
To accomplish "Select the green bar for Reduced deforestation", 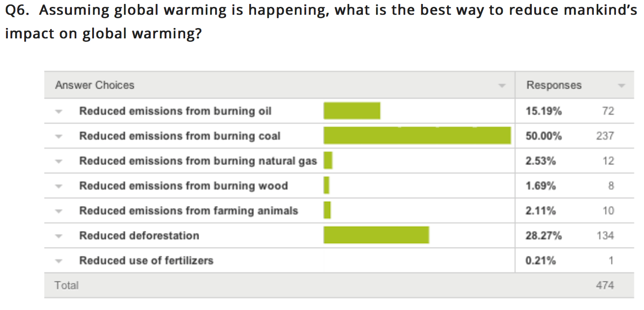I will pos(376,235).
